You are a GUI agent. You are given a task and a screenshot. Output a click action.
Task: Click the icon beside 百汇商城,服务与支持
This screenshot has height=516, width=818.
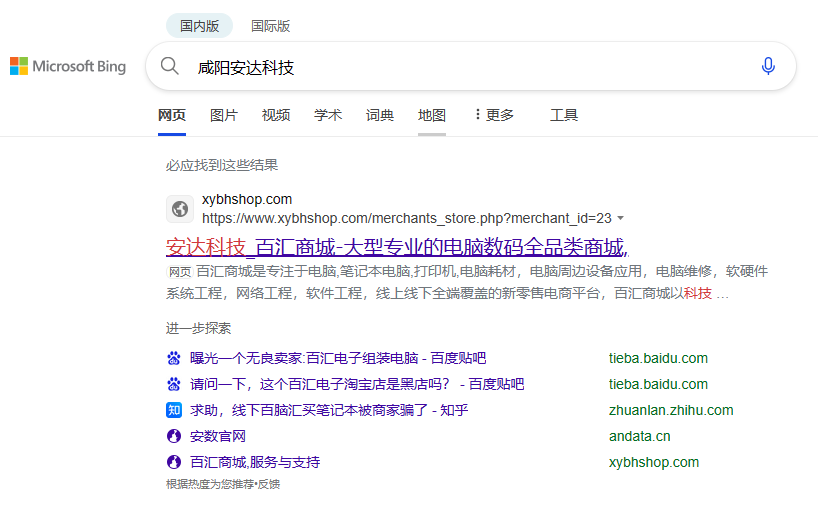pos(174,462)
